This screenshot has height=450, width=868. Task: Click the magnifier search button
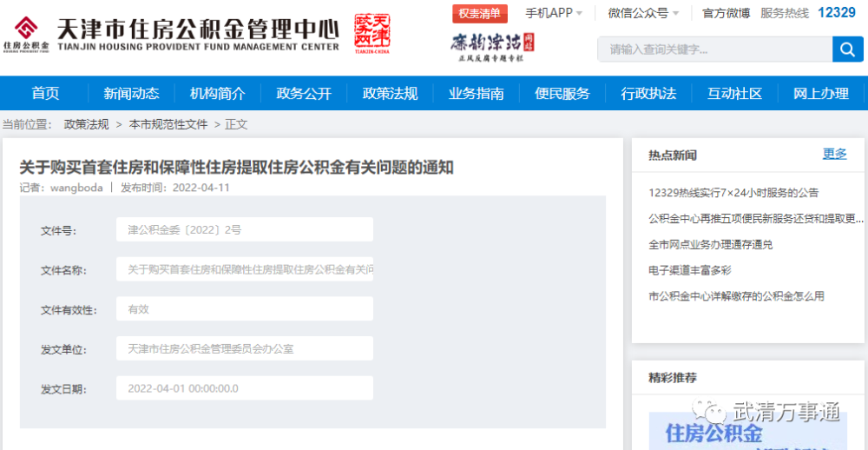pos(847,50)
